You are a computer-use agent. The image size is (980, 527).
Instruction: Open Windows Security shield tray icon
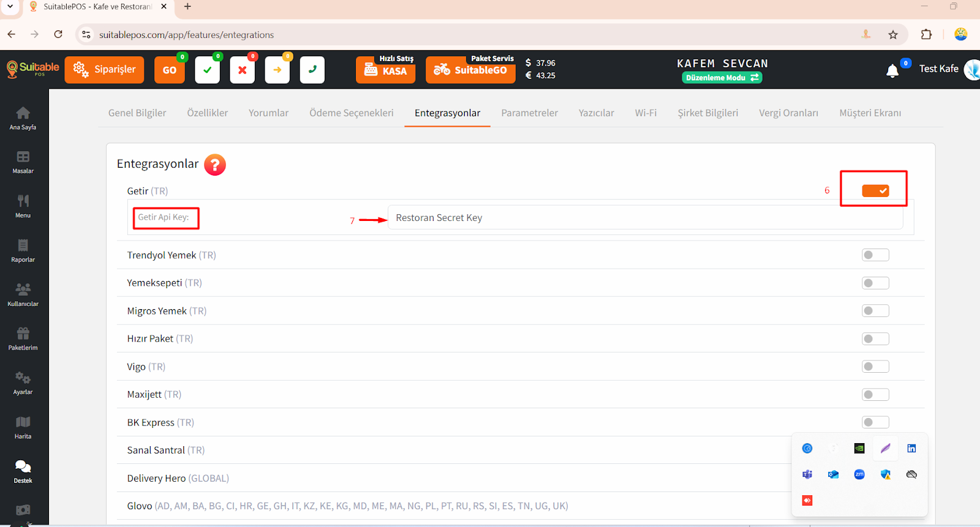[886, 474]
